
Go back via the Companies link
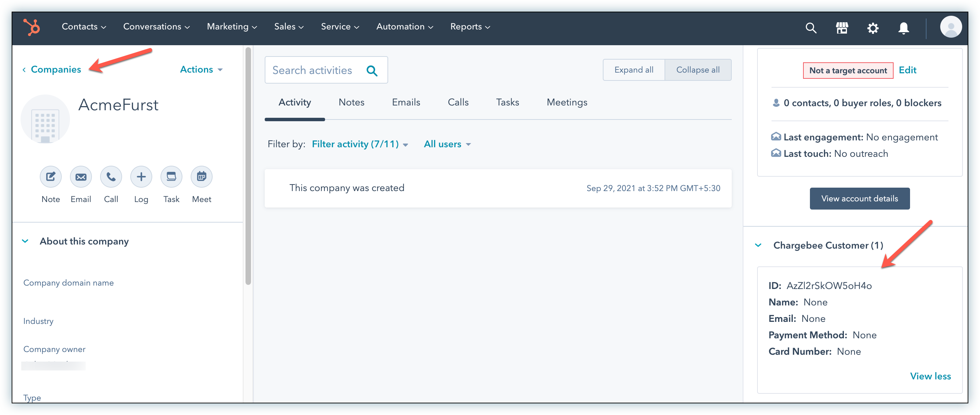point(56,70)
